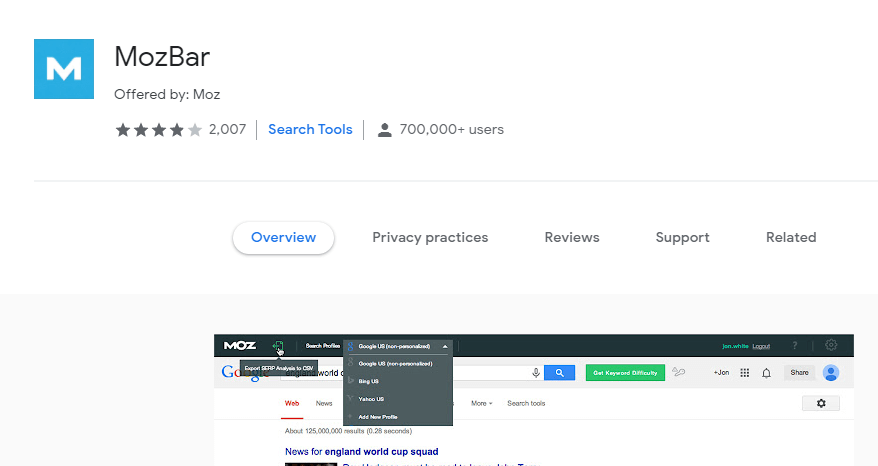Click the key icon beside Get Keyword Difficulty
Viewport: 878px width, 466px height.
[x=679, y=372]
